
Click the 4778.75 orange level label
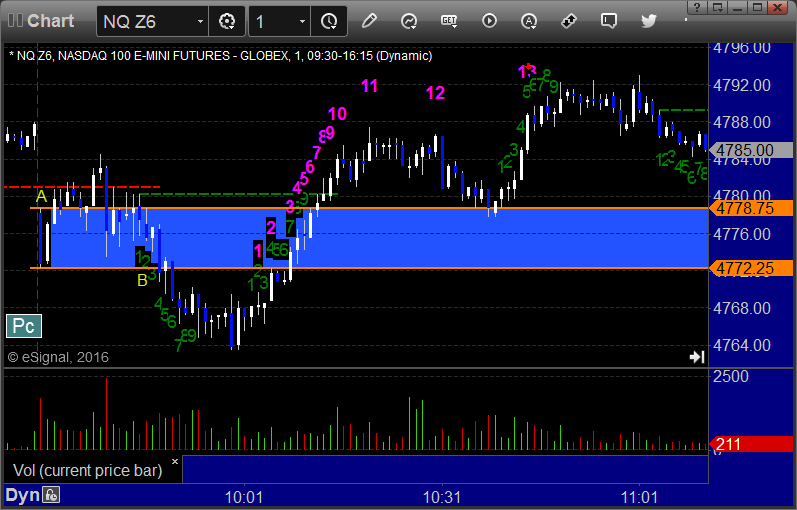[x=750, y=208]
